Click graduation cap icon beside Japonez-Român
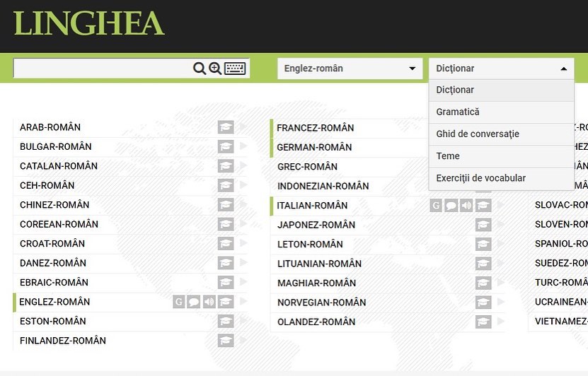The height and width of the screenshot is (376, 588). pyautogui.click(x=483, y=225)
